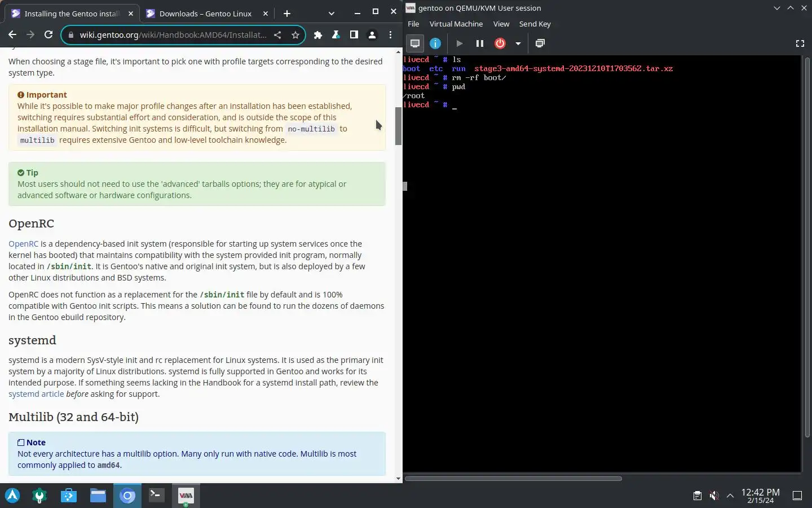This screenshot has width=812, height=508.
Task: Toggle the muted volume tray icon
Action: click(x=714, y=496)
